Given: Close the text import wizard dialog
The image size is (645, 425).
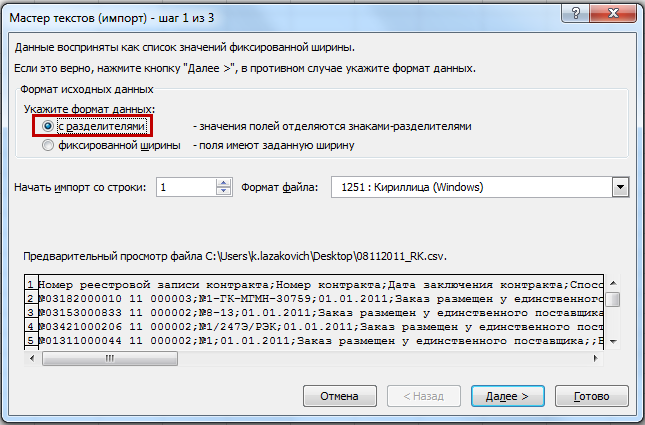Looking at the screenshot, I should [x=613, y=14].
